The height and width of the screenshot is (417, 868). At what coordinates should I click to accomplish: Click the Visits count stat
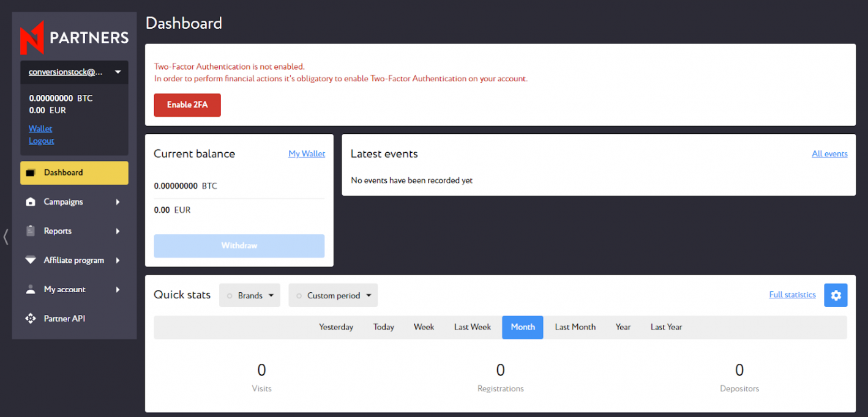click(x=261, y=370)
